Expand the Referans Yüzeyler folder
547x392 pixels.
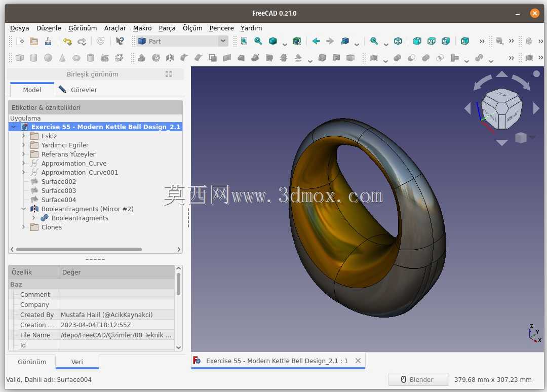[24, 154]
